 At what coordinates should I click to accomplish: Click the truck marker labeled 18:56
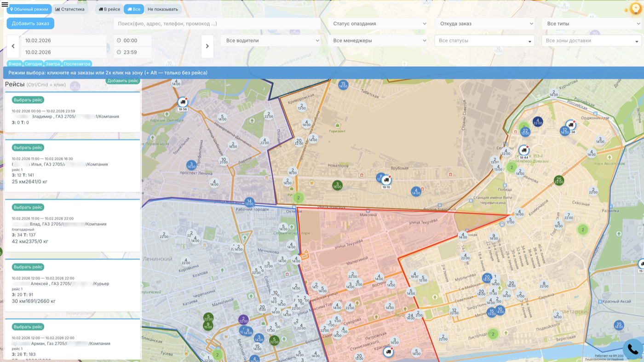(183, 102)
